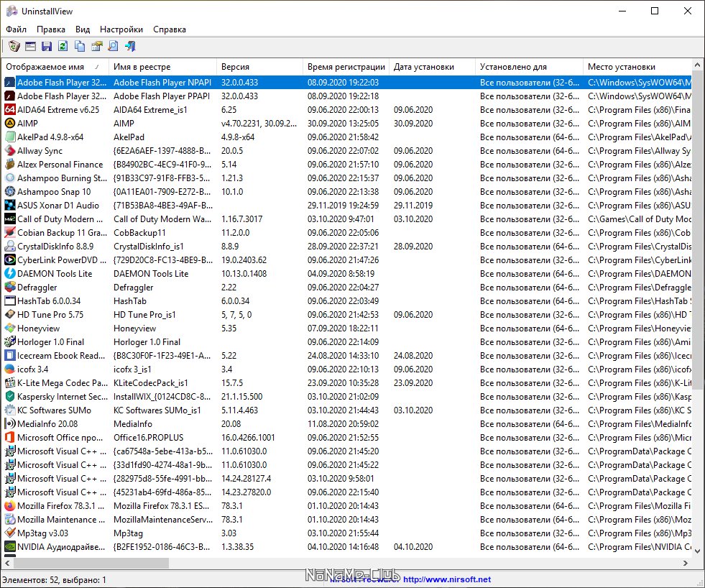The image size is (705, 588).
Task: Click the Mozilla Firefox 78.3.1 row icon
Action: 10,506
